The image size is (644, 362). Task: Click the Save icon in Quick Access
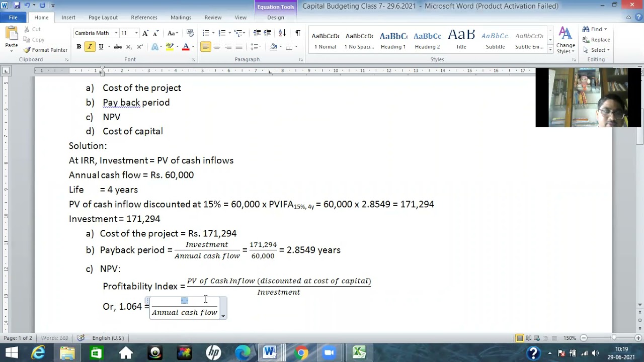point(17,6)
